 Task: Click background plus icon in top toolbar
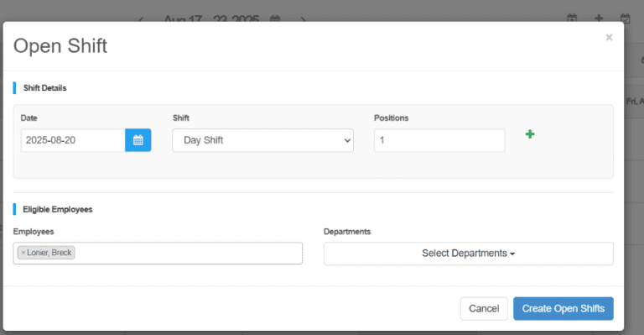click(x=599, y=18)
